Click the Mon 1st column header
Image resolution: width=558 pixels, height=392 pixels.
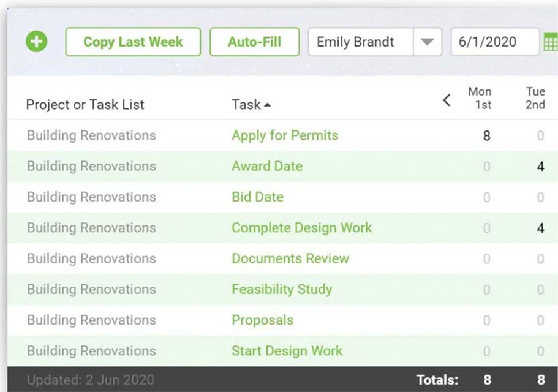[480, 98]
